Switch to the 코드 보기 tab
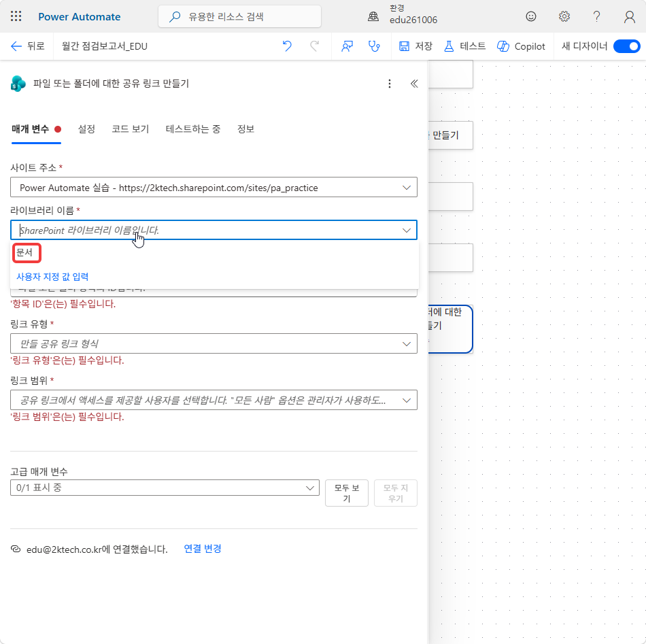Viewport: 646px width, 644px height. click(130, 129)
